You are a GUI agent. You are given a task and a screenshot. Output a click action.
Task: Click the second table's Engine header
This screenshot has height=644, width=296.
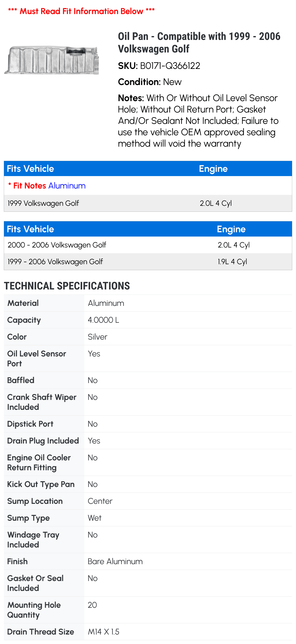pos(231,229)
